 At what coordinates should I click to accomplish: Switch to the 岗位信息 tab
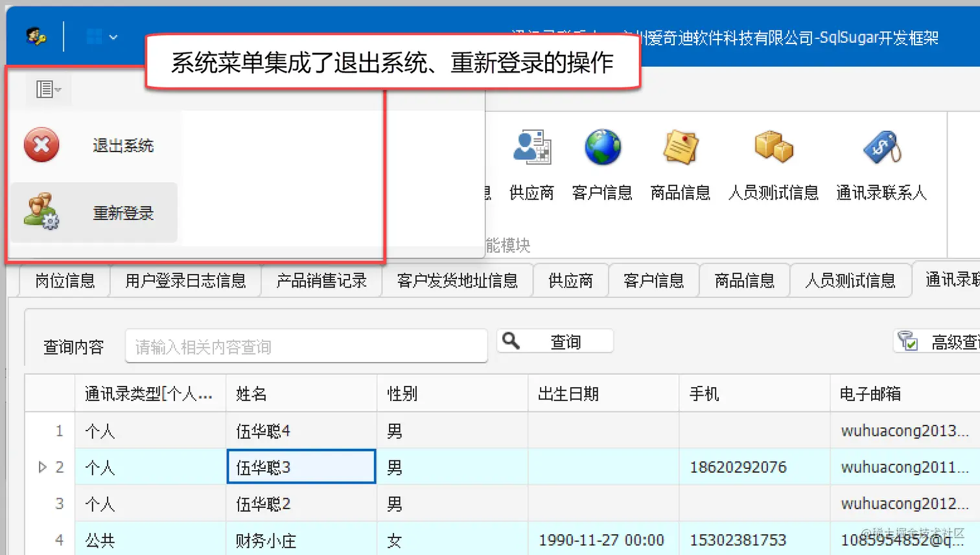[x=65, y=280]
